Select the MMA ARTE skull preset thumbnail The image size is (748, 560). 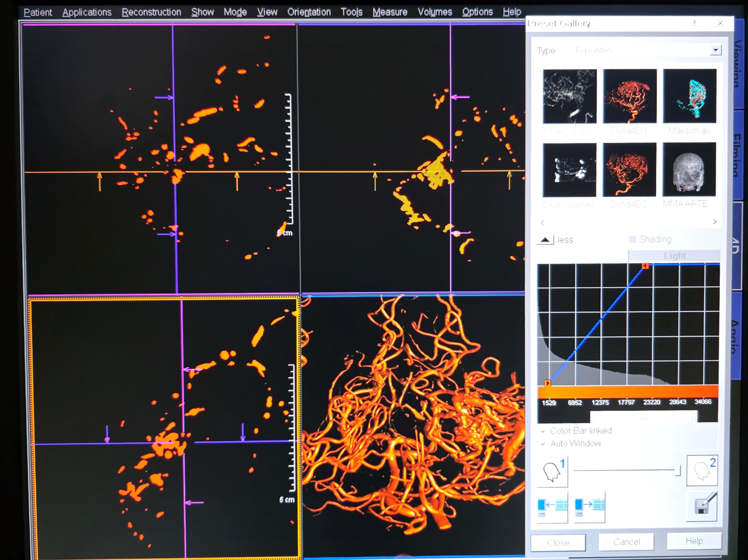point(689,170)
